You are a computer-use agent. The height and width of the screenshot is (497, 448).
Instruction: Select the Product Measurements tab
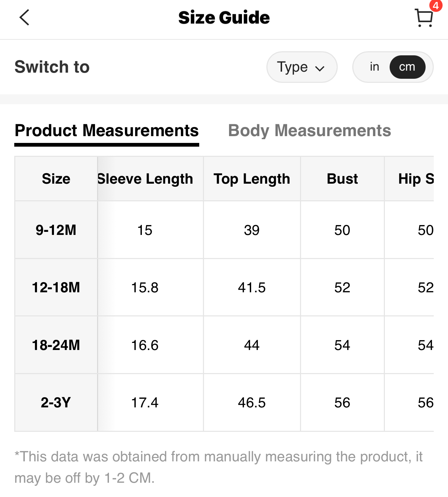tap(107, 131)
